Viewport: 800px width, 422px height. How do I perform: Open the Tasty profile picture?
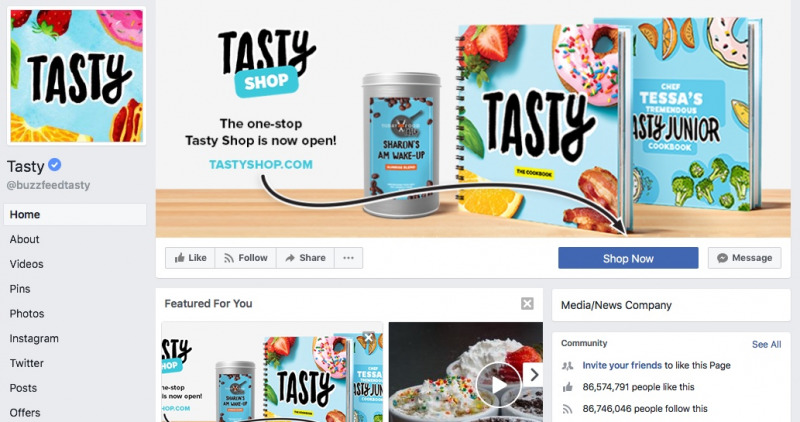click(x=77, y=76)
